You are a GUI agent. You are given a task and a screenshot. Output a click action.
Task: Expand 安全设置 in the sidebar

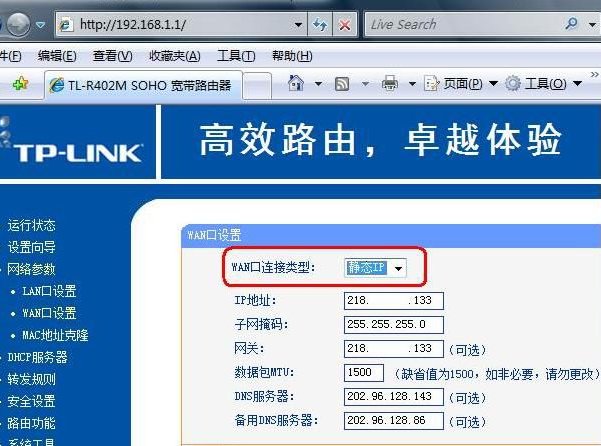click(31, 402)
